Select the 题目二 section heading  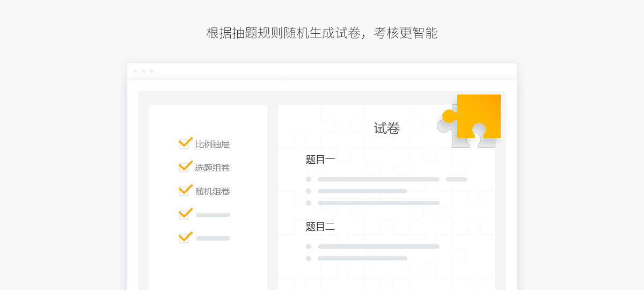(320, 227)
